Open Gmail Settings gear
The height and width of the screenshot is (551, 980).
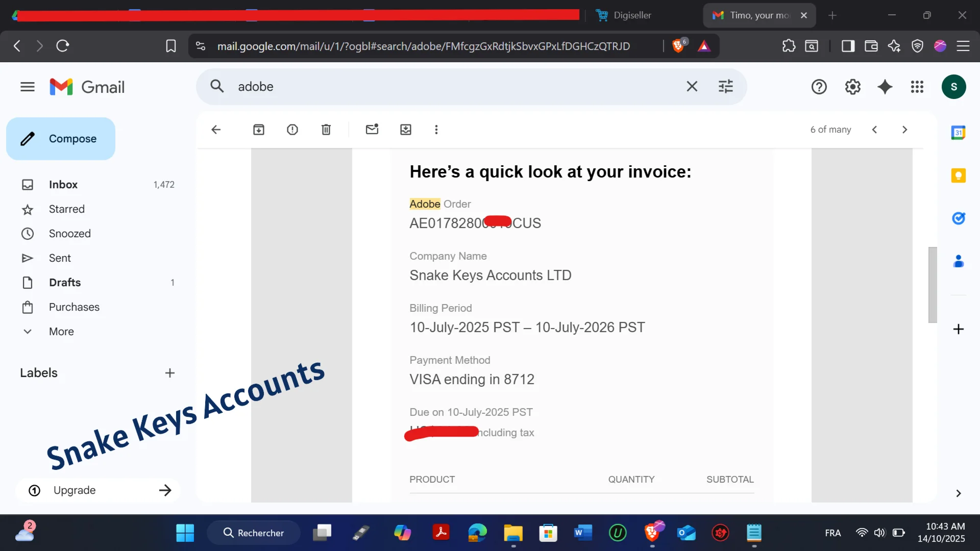coord(852,87)
